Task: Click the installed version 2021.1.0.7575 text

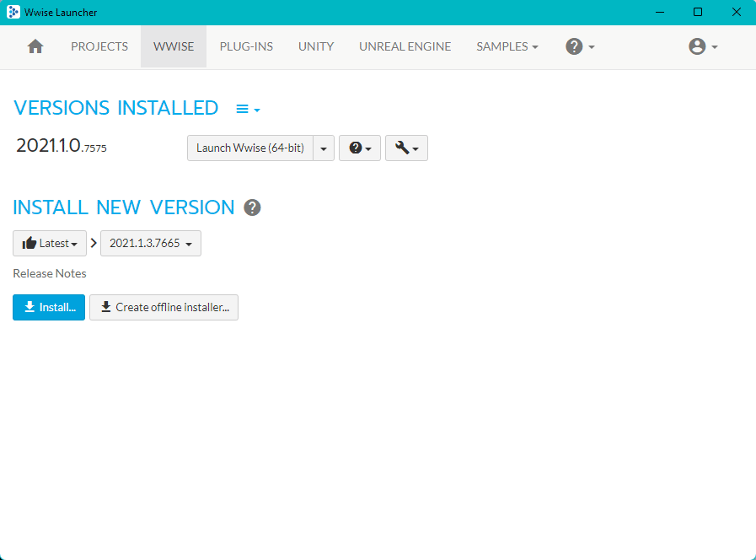Action: pyautogui.click(x=62, y=146)
